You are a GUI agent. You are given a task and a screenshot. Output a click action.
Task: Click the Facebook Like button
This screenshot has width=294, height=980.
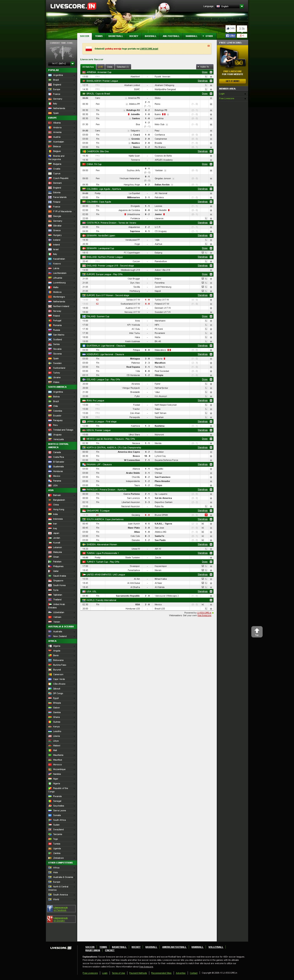pyautogui.click(x=231, y=36)
